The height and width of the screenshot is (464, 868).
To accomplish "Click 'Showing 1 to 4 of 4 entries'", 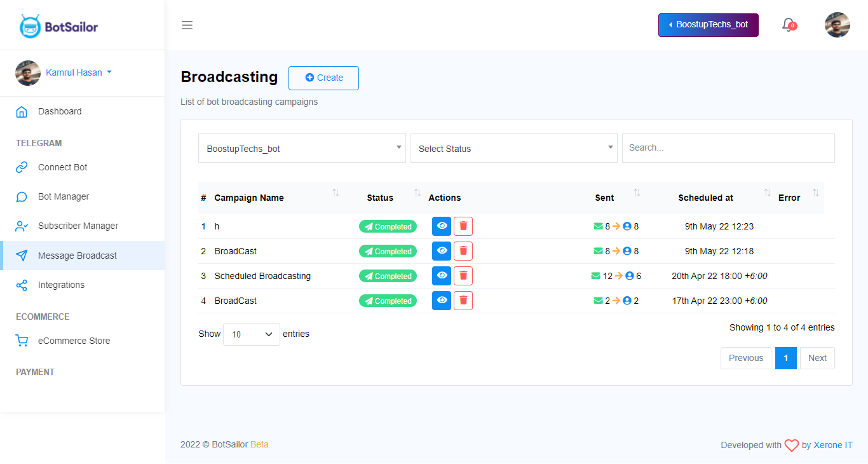I will pyautogui.click(x=782, y=327).
